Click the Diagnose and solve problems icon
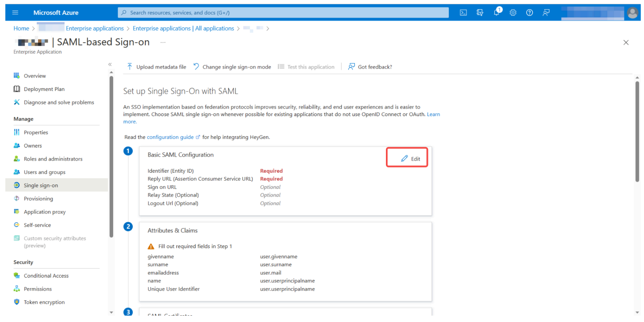The width and height of the screenshot is (644, 322). [x=17, y=102]
